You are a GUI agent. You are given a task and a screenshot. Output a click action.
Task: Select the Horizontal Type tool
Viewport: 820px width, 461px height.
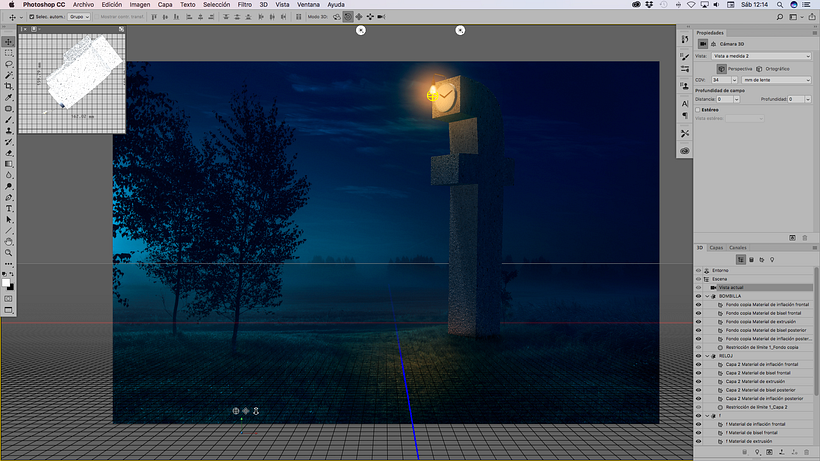pyautogui.click(x=9, y=208)
